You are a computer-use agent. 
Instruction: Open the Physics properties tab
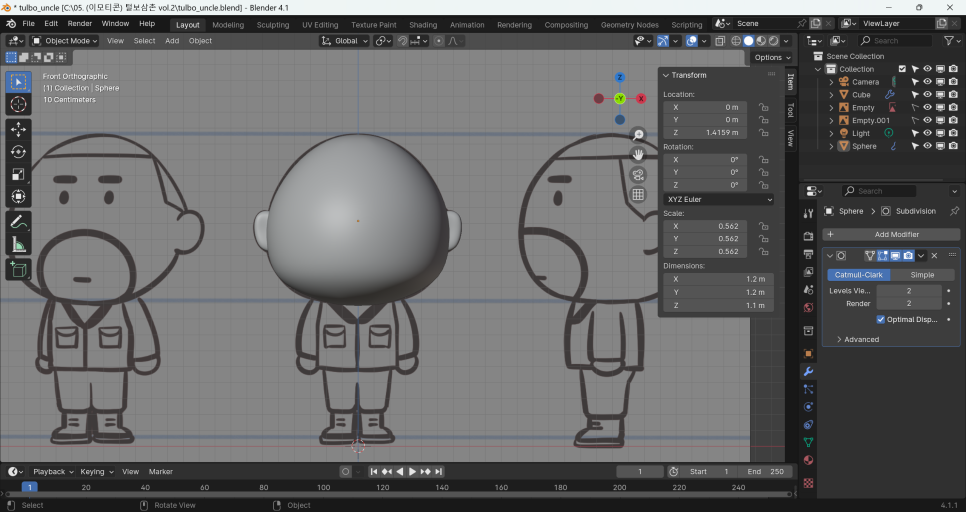(808, 407)
